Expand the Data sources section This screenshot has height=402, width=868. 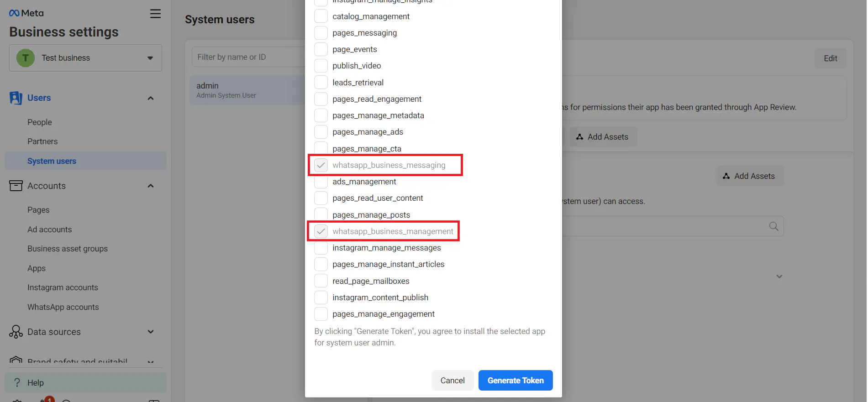coord(151,332)
